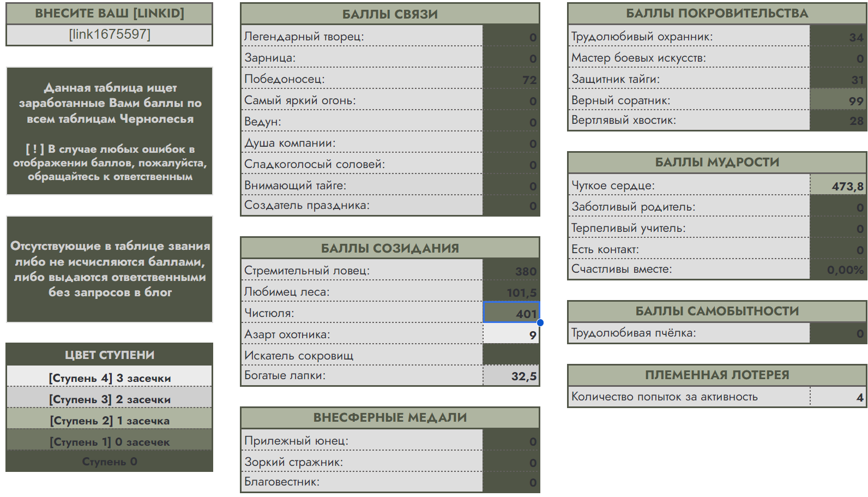Select the Чуткое сердце value 473,8
This screenshot has height=497, width=868.
tap(838, 186)
